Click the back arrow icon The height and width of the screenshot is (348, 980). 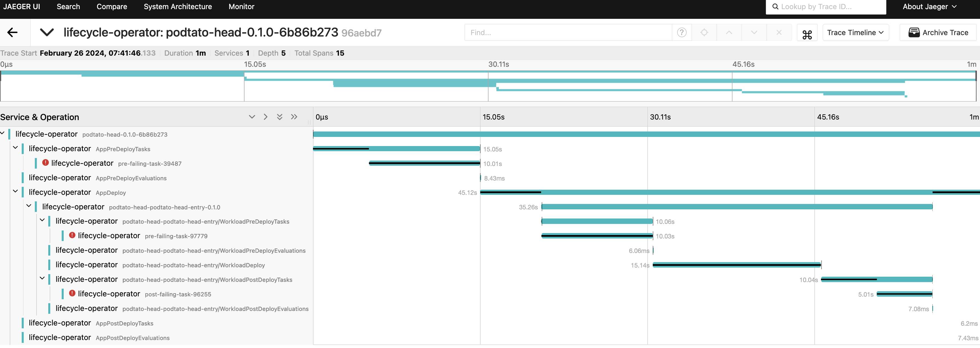click(13, 32)
